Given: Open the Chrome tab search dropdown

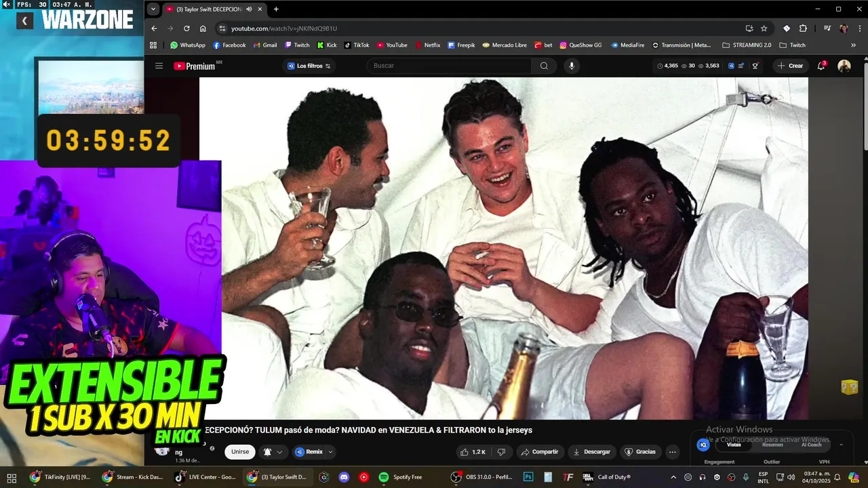Looking at the screenshot, I should [x=153, y=9].
